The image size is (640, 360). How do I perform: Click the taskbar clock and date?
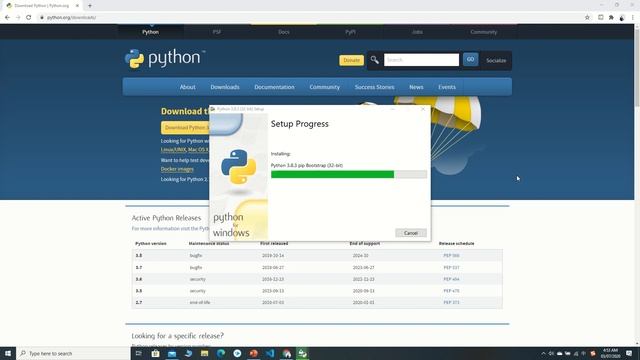(610, 353)
